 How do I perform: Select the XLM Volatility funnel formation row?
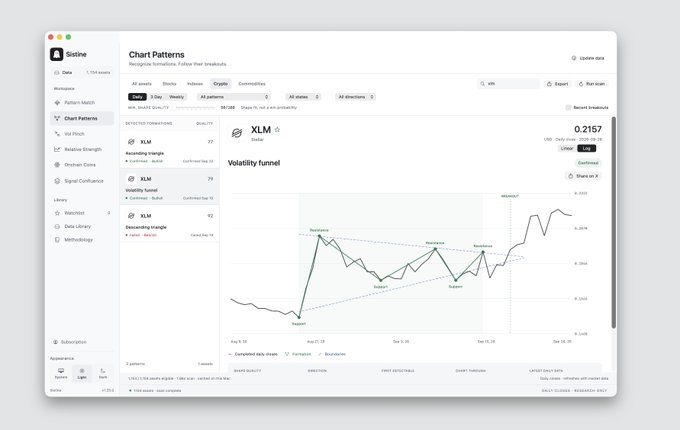coord(170,187)
